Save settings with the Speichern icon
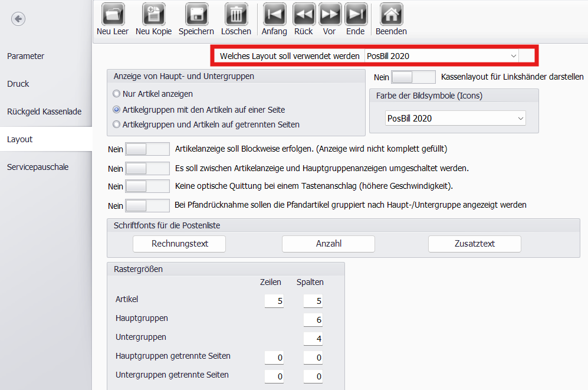The image size is (588, 390). tap(196, 14)
